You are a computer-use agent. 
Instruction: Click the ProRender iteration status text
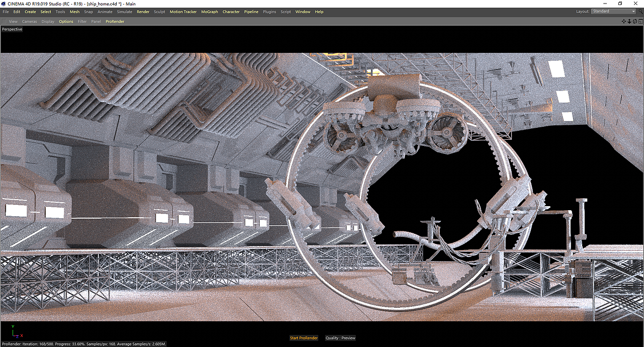pos(84,344)
